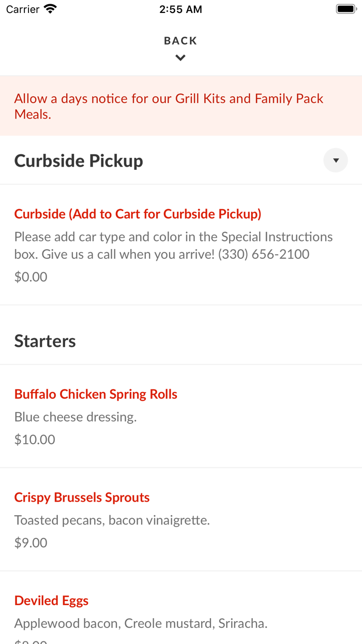This screenshot has height=644, width=362.
Task: Tap the battery icon in status bar
Action: pyautogui.click(x=345, y=9)
